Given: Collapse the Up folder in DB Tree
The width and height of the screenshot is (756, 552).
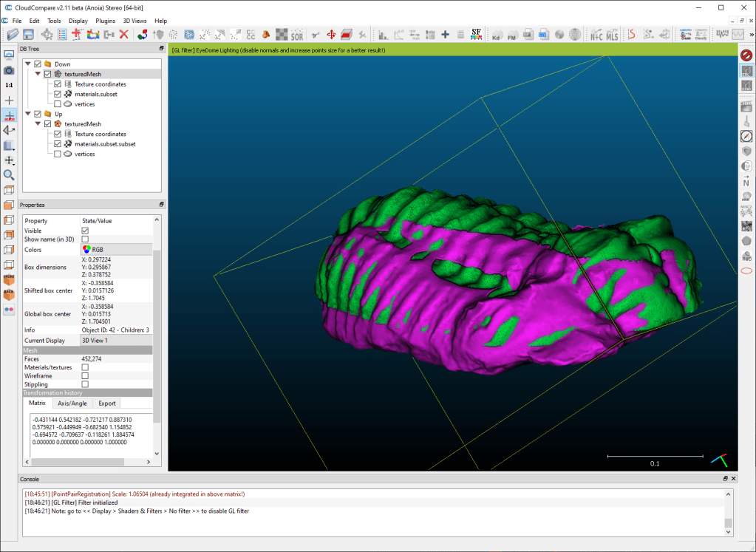Looking at the screenshot, I should click(28, 114).
